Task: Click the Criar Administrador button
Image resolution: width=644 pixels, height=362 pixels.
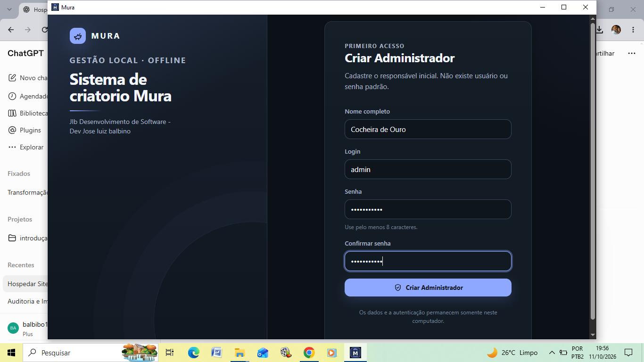Action: point(428,288)
